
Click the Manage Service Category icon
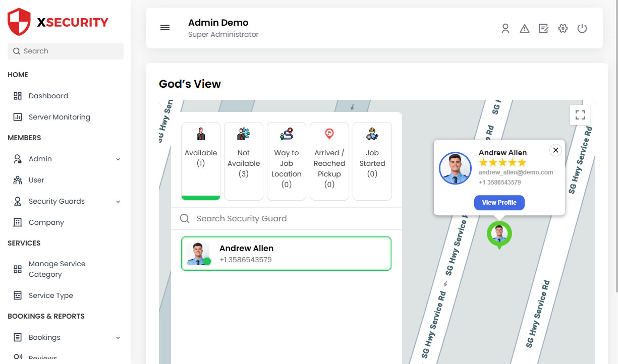(x=18, y=269)
